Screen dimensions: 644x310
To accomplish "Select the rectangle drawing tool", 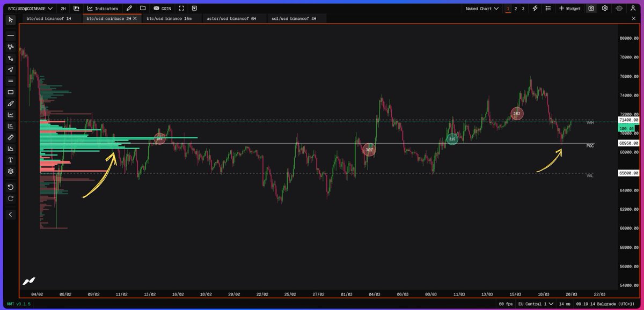I will (11, 92).
